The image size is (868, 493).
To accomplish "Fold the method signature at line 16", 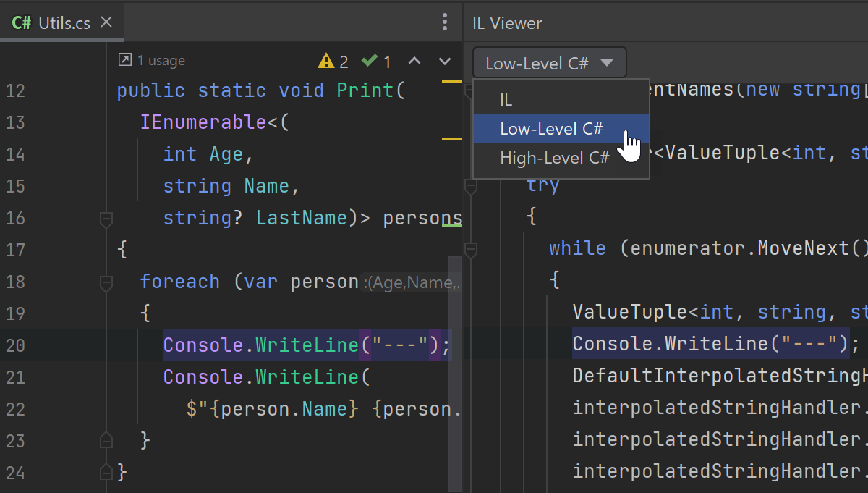I will 106,218.
